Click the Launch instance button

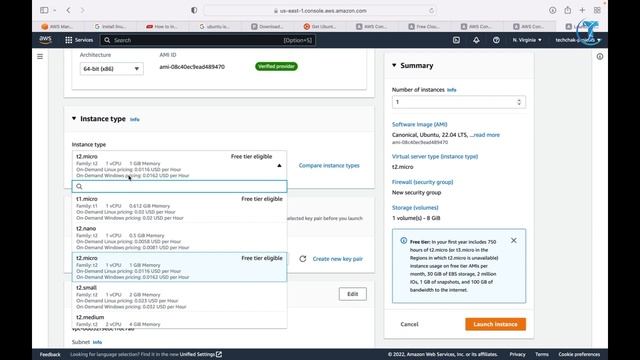(496, 324)
